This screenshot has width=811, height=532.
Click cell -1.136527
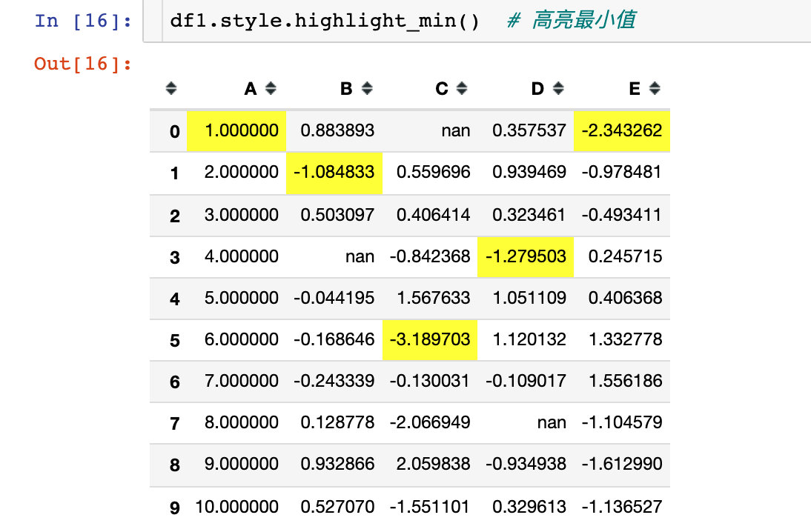pyautogui.click(x=622, y=508)
